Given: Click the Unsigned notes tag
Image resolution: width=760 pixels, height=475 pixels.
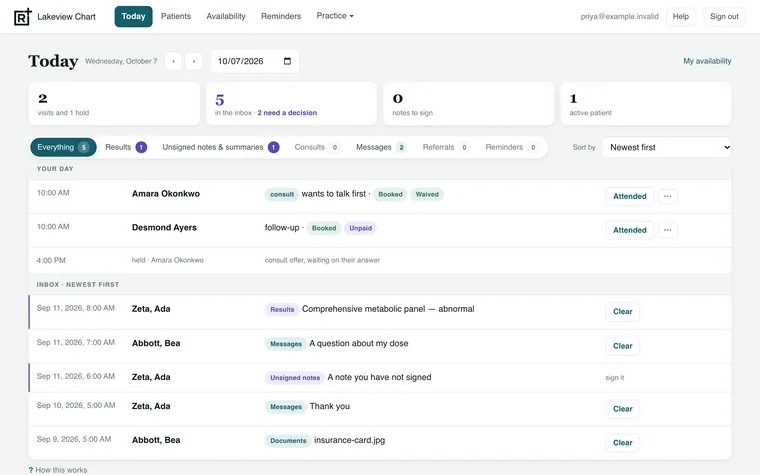Looking at the screenshot, I should pos(295,378).
